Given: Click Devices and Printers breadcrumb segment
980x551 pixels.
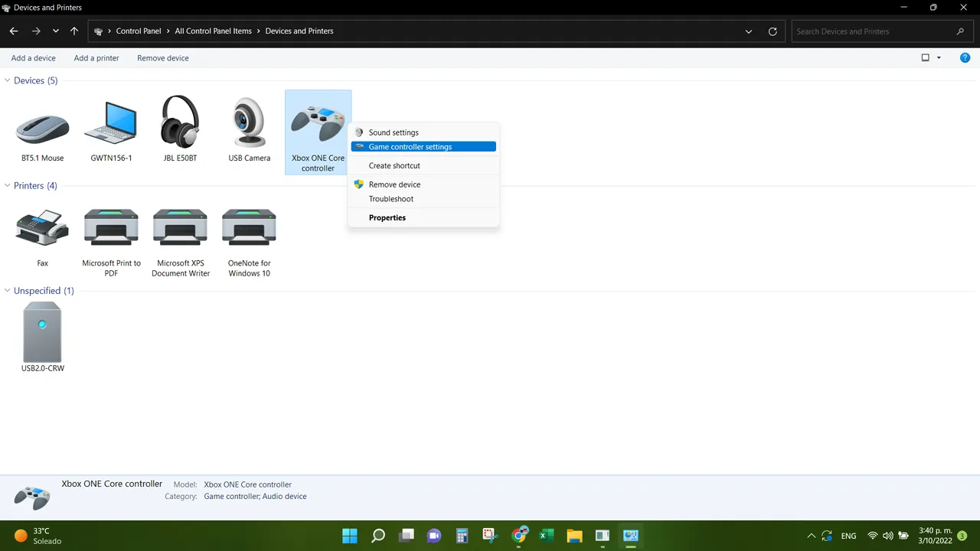Looking at the screenshot, I should pos(299,31).
